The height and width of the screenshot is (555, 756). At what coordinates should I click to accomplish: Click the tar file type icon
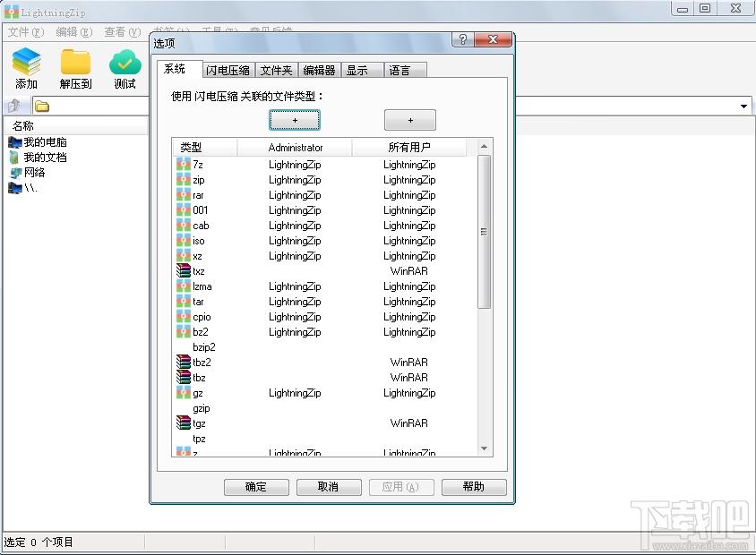point(184,302)
